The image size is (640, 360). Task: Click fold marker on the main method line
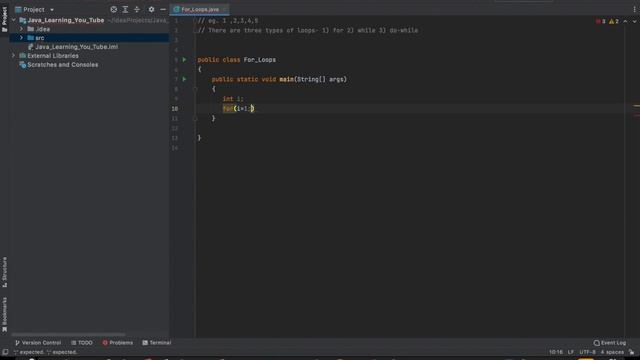click(195, 89)
